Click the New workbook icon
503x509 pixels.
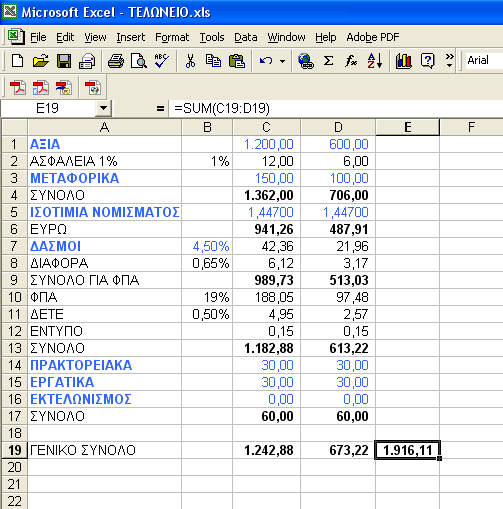[17, 61]
